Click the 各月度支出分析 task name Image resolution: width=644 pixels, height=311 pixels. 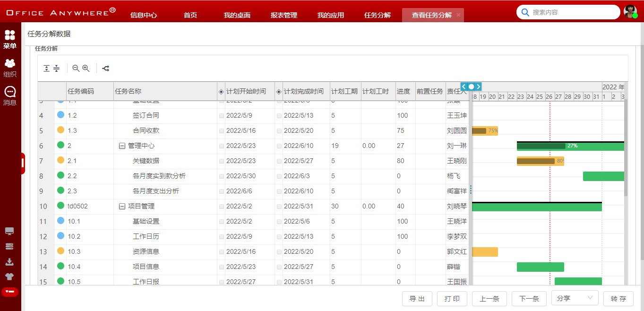(x=156, y=191)
